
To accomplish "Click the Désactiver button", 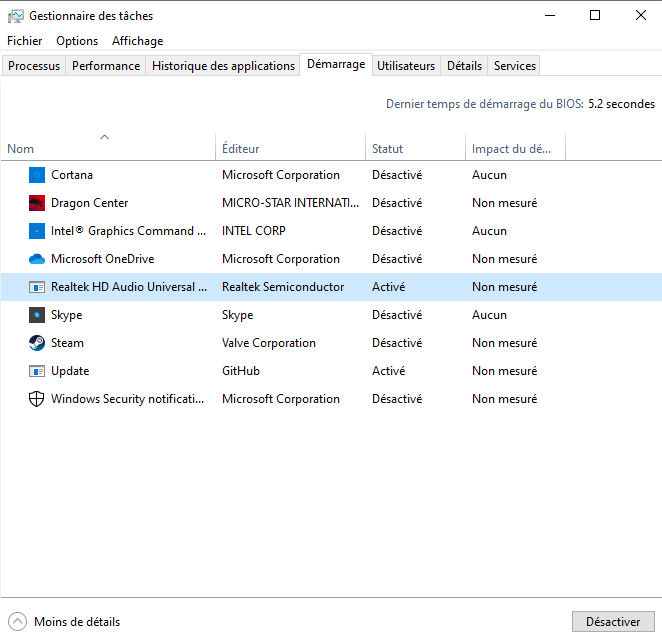I will coord(613,622).
